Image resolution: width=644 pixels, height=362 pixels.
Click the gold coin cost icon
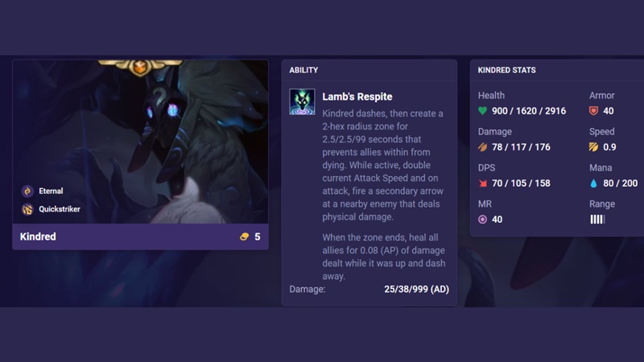click(x=245, y=237)
